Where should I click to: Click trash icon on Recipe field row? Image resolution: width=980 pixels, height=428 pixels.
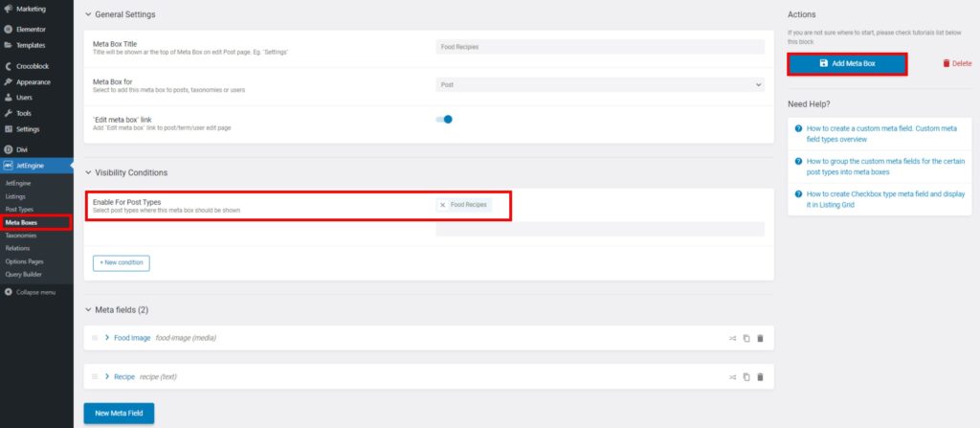point(760,377)
